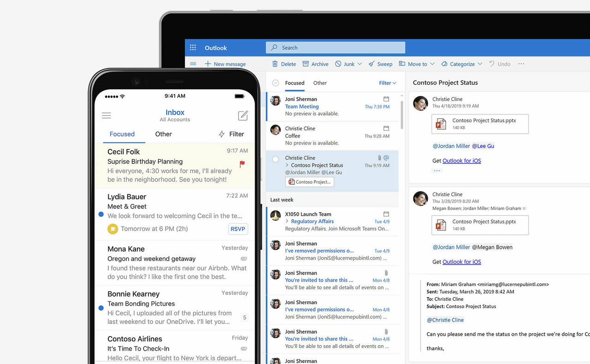Viewport: 590px width, 364px height.
Task: Select the Other tab in desktop Outlook
Action: (320, 83)
